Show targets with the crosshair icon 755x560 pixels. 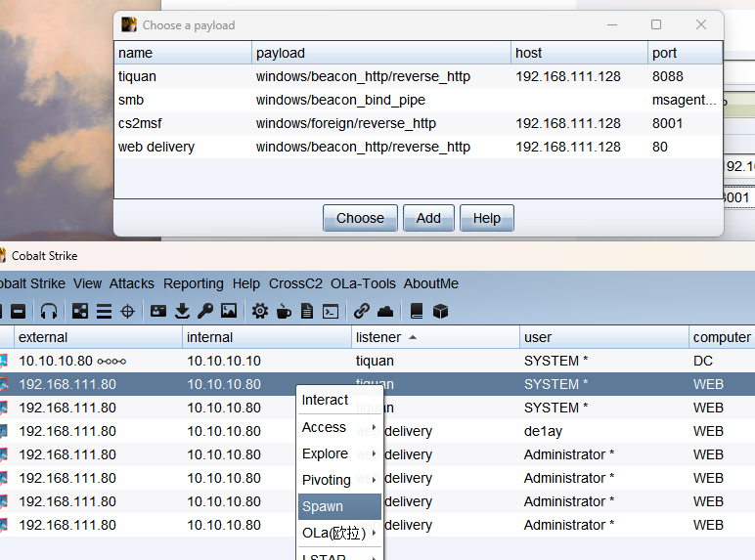tap(127, 311)
